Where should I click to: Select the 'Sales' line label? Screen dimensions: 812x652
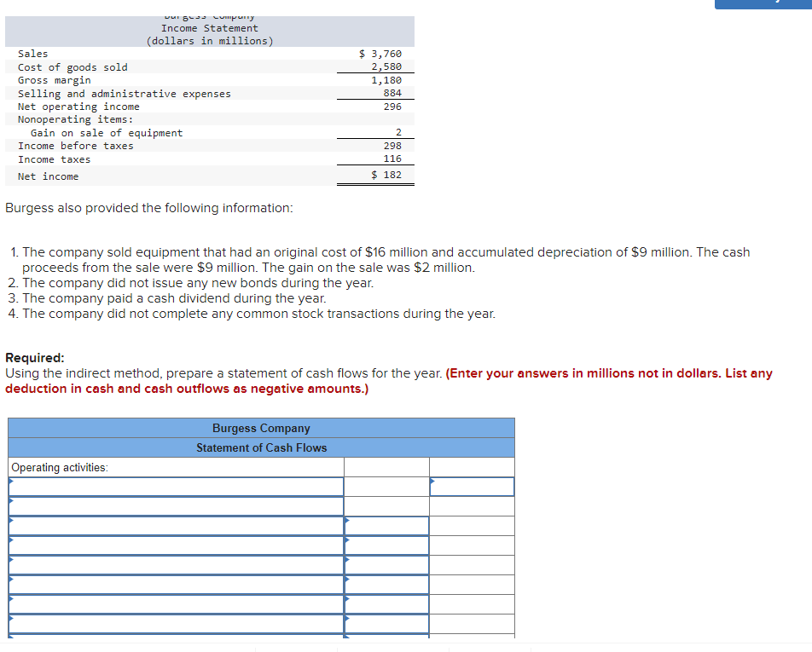pyautogui.click(x=32, y=54)
